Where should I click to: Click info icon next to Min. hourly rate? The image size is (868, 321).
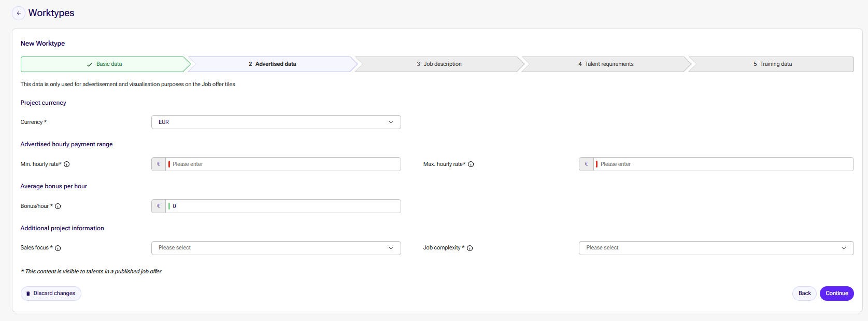[67, 164]
